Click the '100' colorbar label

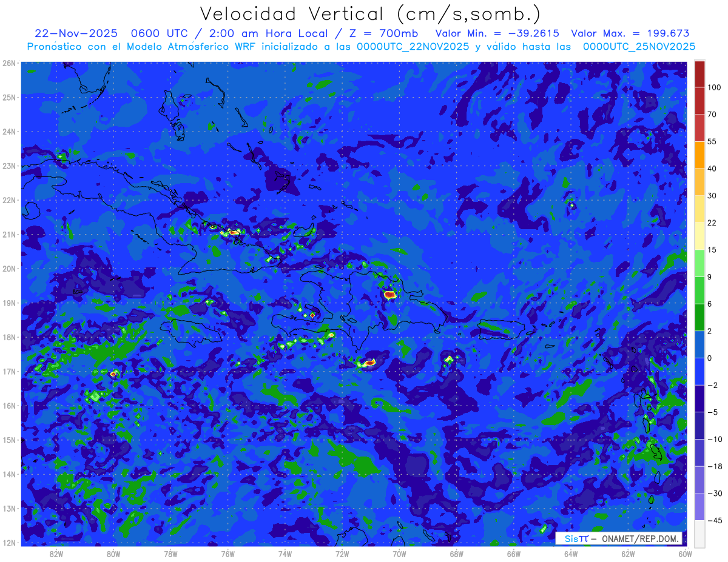714,87
